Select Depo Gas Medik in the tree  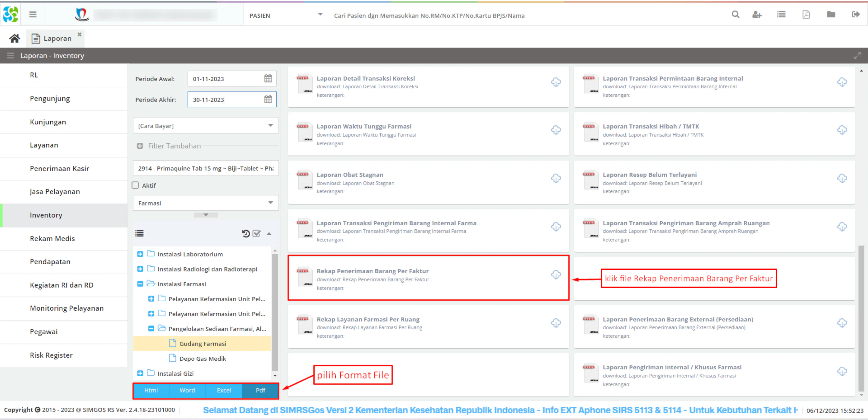pos(202,358)
